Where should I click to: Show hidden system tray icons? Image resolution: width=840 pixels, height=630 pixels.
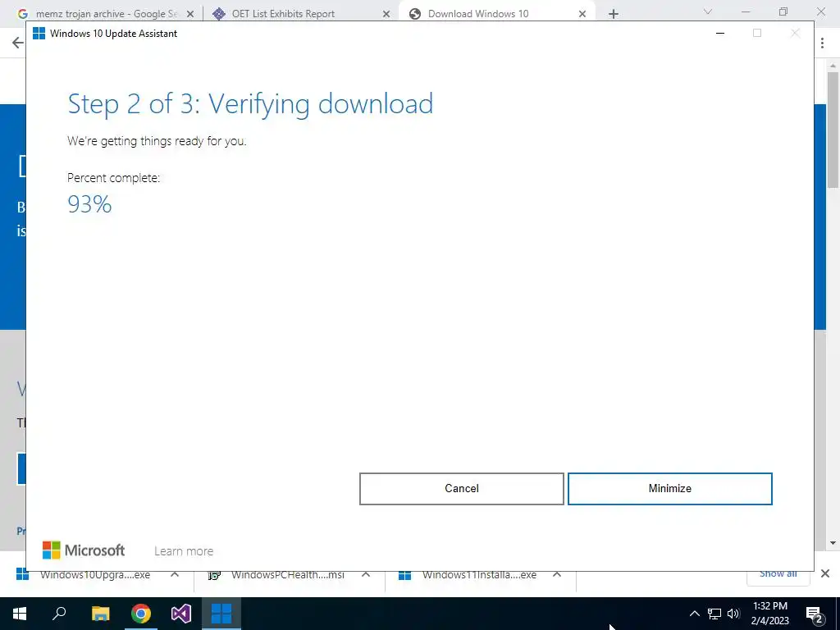pyautogui.click(x=694, y=614)
